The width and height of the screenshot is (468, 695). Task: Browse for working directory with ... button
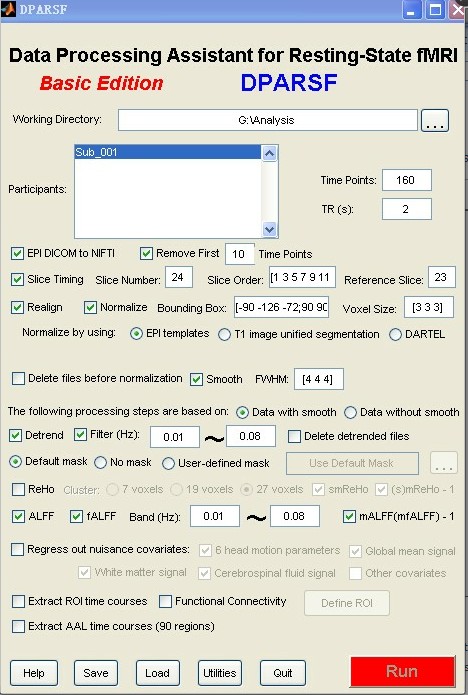[x=435, y=121]
